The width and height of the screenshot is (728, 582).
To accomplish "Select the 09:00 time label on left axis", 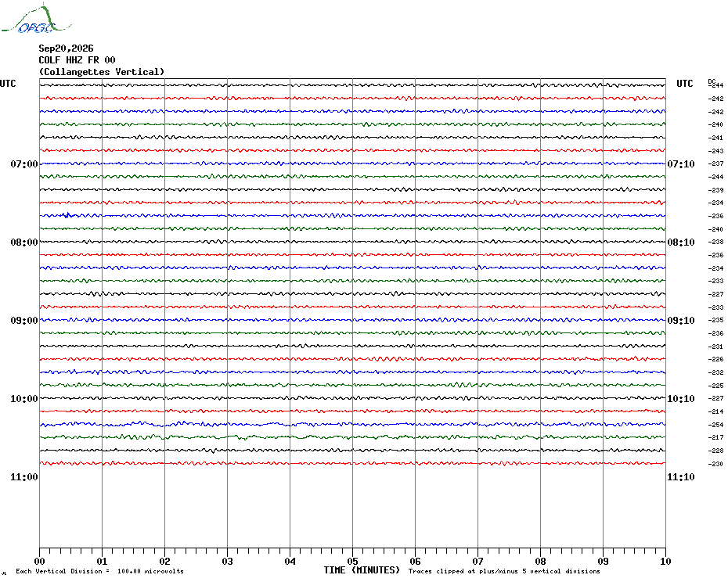I will (x=24, y=321).
